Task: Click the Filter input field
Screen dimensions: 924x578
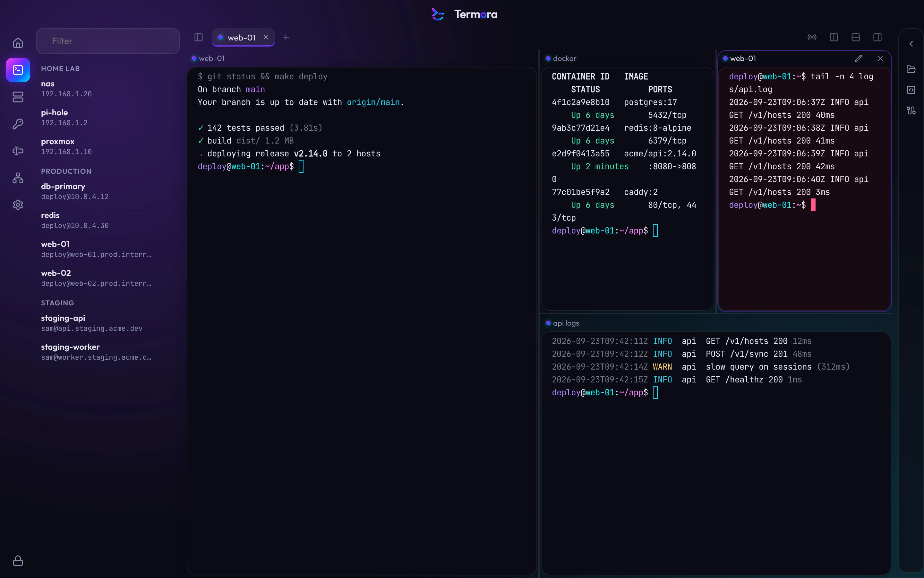Action: pyautogui.click(x=108, y=41)
